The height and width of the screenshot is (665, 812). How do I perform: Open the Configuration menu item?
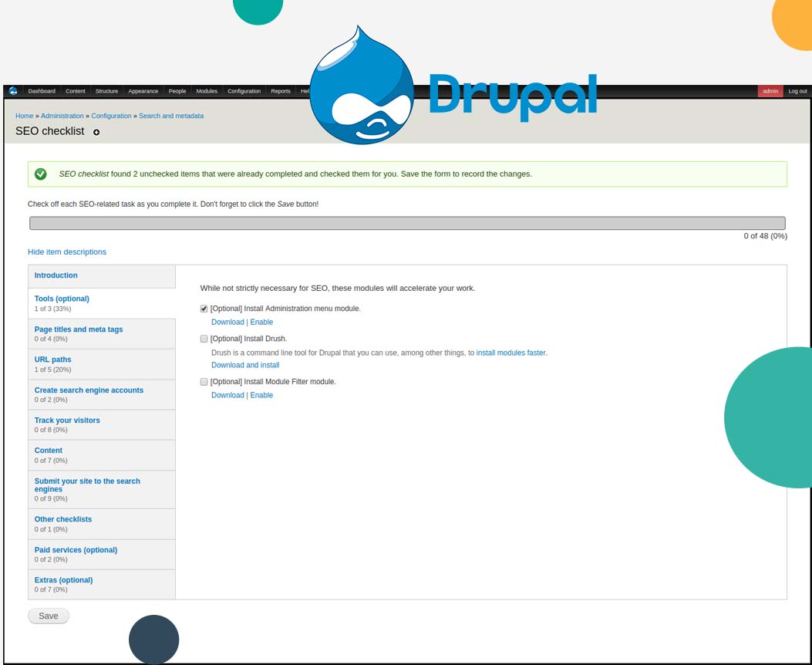[x=244, y=91]
